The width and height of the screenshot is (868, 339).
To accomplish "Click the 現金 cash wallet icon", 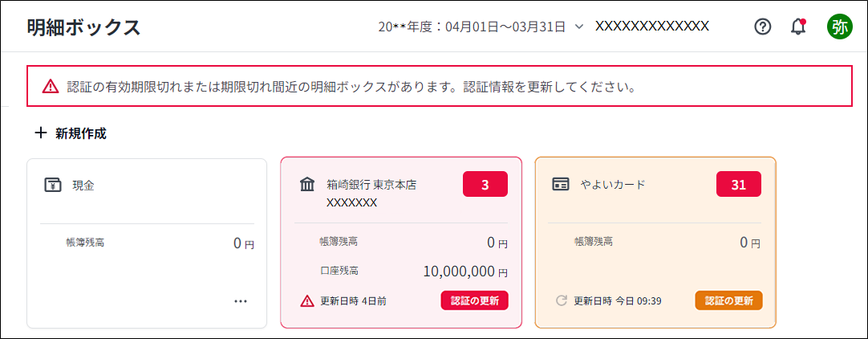I will pyautogui.click(x=53, y=185).
